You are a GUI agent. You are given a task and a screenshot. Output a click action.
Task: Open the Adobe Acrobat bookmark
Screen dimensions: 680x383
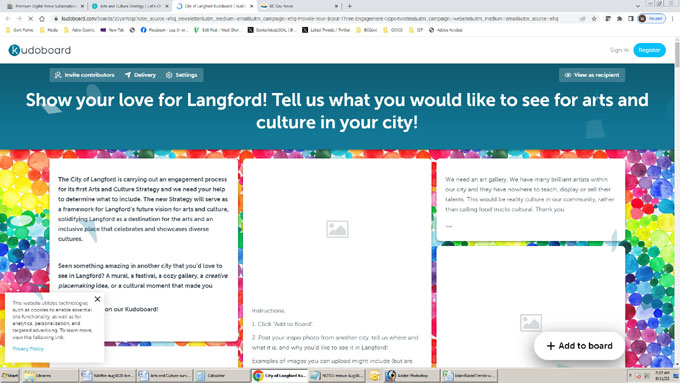tap(446, 30)
